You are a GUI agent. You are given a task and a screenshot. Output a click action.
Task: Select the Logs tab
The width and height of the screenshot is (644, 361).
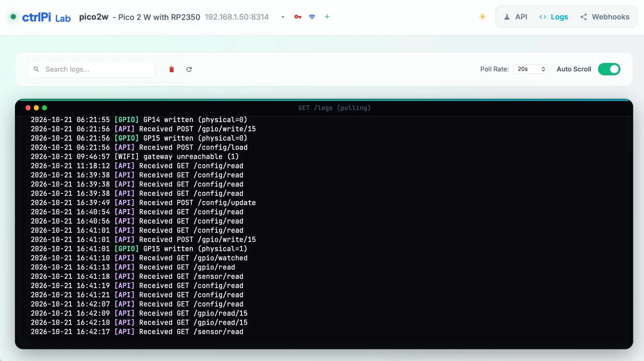[x=553, y=17]
